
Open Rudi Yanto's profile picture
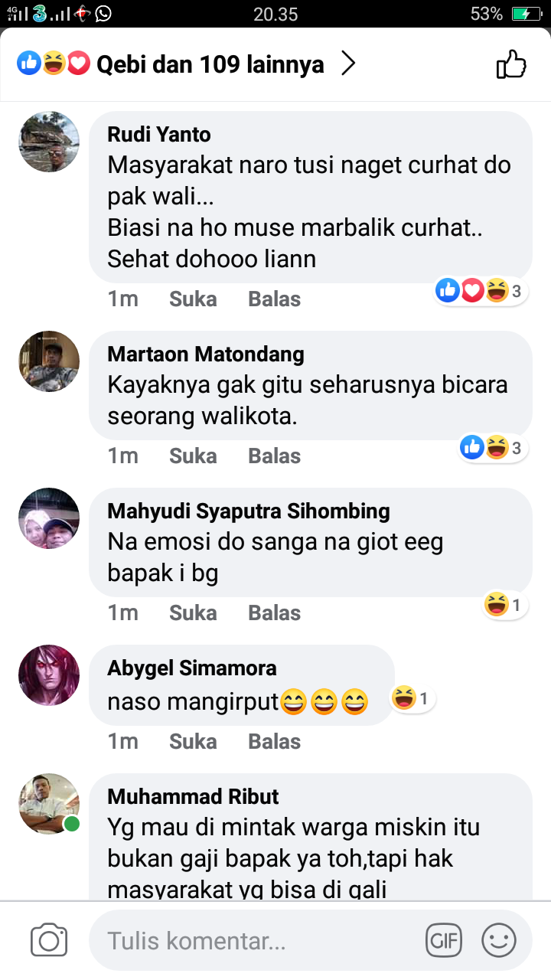point(49,142)
